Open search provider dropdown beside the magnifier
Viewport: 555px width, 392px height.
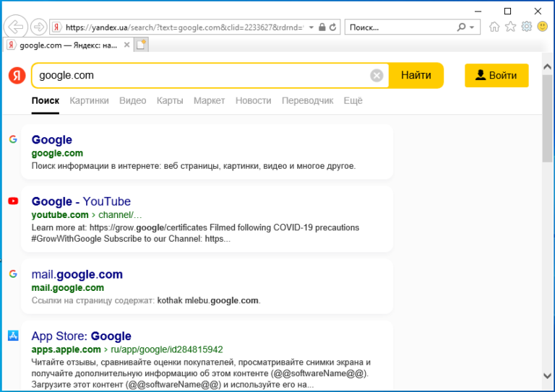[x=472, y=27]
